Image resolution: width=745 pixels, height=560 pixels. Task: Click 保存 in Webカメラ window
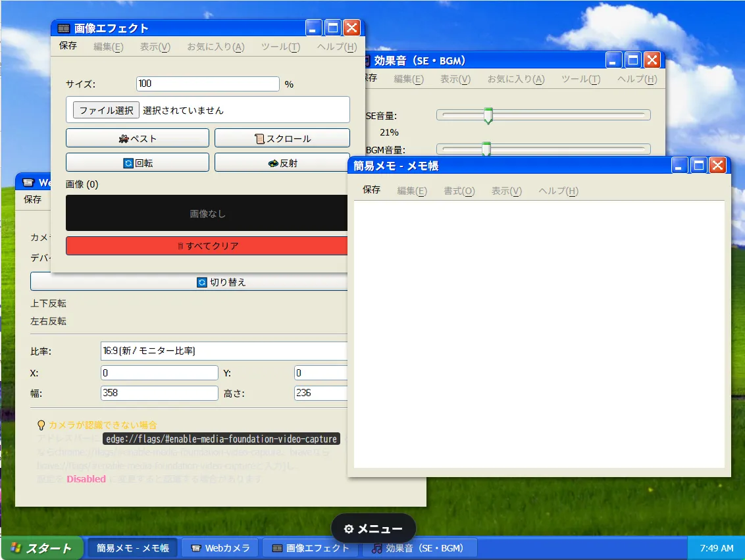pos(33,199)
